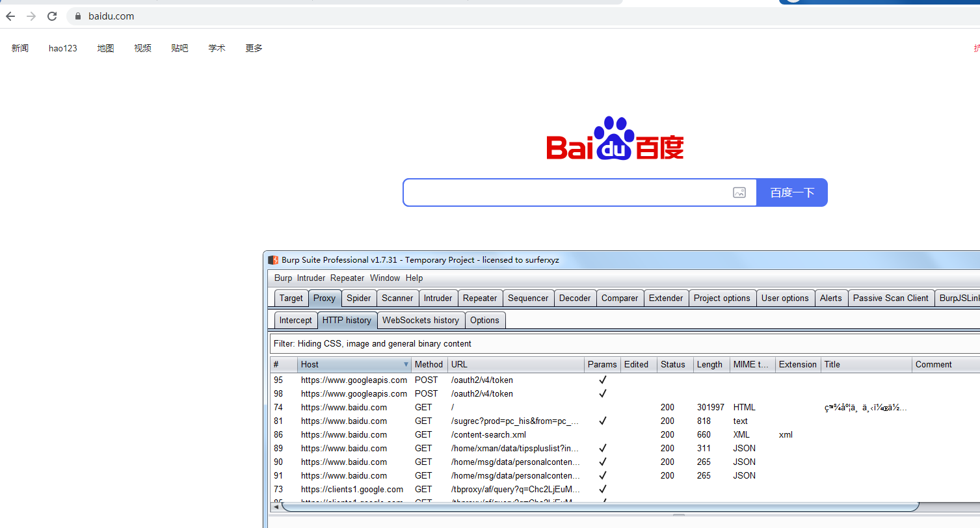Click the browser forward arrow
Screen dimensions: 980x528
coord(31,16)
